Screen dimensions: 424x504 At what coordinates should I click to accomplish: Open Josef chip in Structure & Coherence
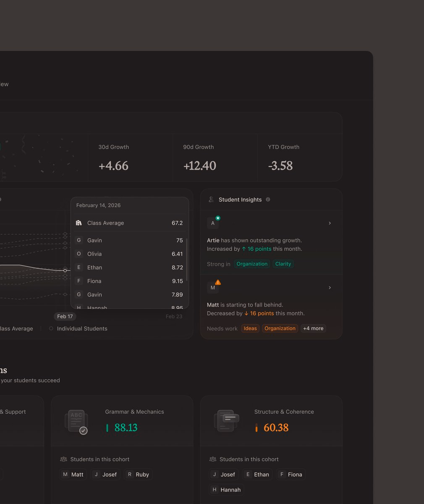click(224, 474)
